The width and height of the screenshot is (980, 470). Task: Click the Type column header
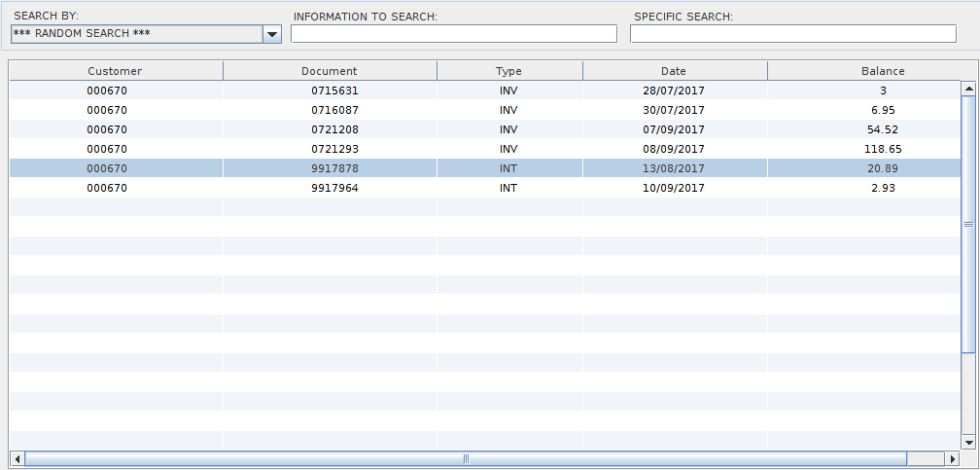pyautogui.click(x=508, y=71)
